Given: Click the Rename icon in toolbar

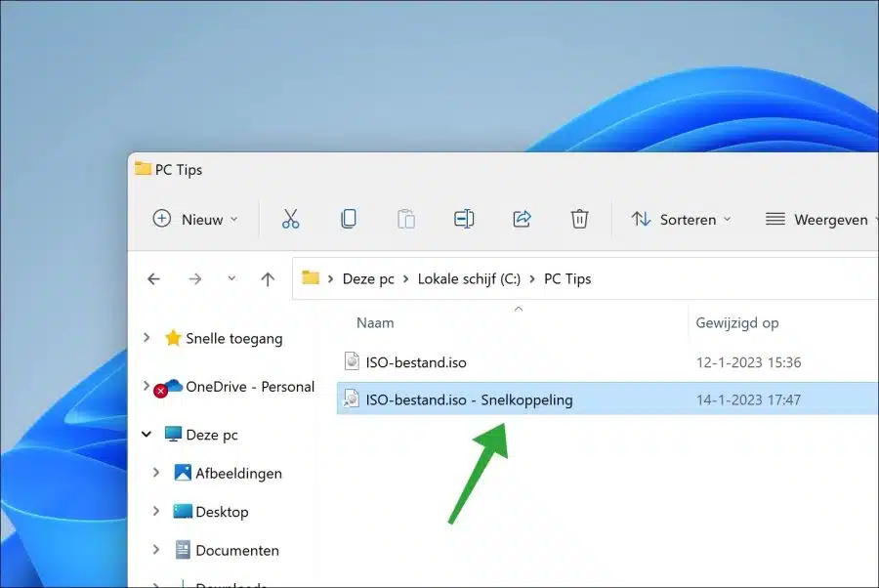Looking at the screenshot, I should pos(464,219).
